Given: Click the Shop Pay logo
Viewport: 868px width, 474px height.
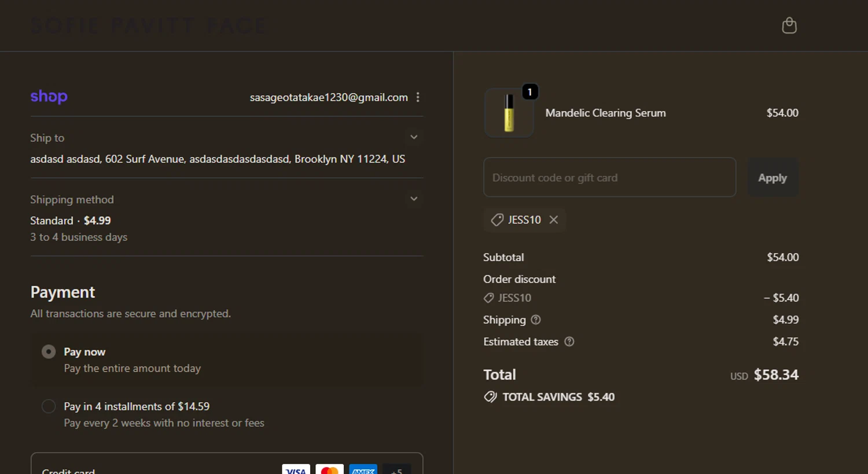Looking at the screenshot, I should click(49, 97).
